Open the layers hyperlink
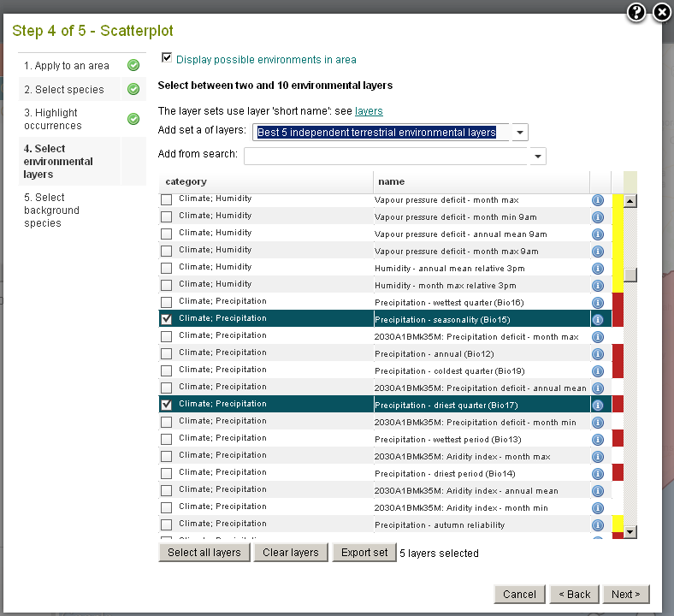674x616 pixels. [369, 111]
